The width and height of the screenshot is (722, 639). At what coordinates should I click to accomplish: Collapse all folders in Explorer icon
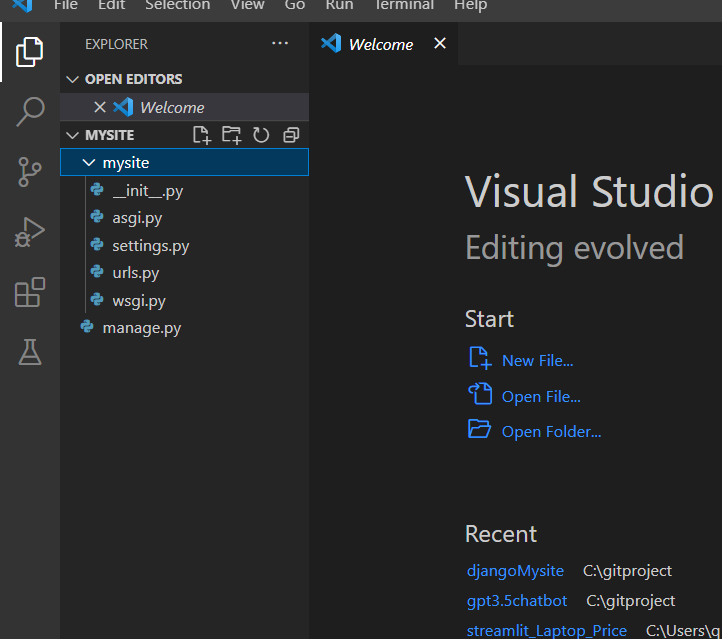[291, 135]
